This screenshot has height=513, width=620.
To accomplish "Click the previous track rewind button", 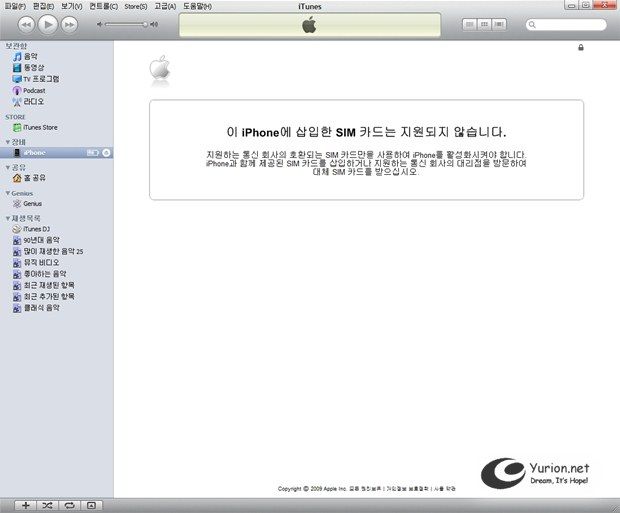I will click(x=26, y=25).
